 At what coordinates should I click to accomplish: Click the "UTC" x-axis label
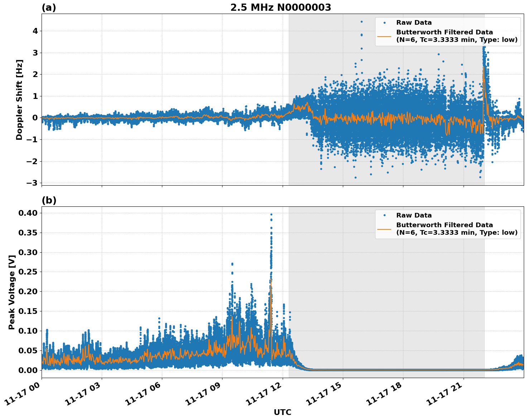282,412
